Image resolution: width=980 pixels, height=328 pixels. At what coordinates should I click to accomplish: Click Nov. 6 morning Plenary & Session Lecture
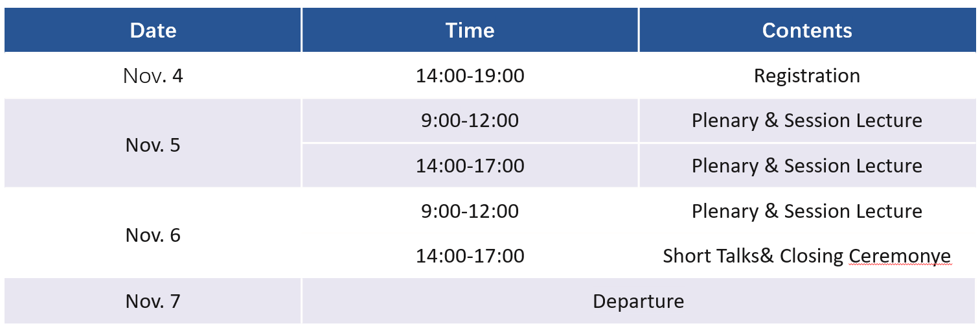coord(807,211)
